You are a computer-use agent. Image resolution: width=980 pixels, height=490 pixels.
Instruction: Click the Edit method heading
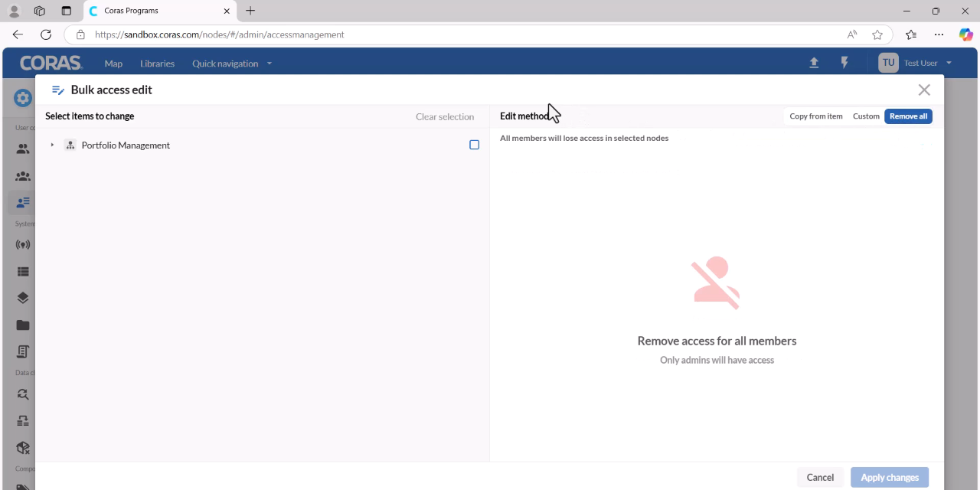pos(525,116)
